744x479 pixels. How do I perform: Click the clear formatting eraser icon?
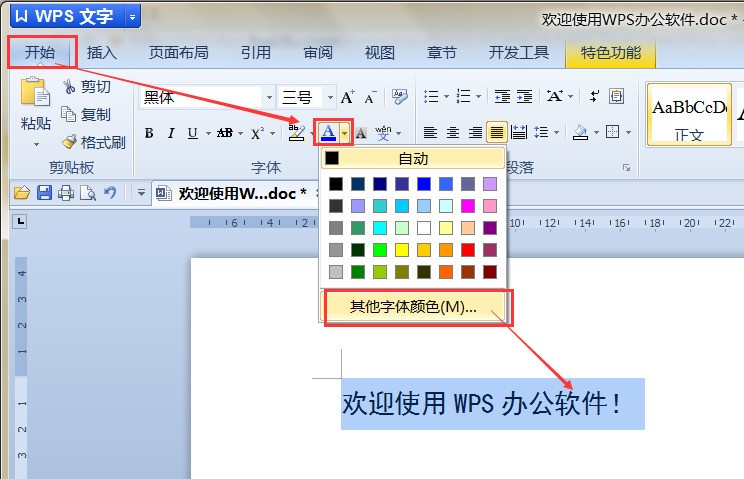click(x=400, y=97)
